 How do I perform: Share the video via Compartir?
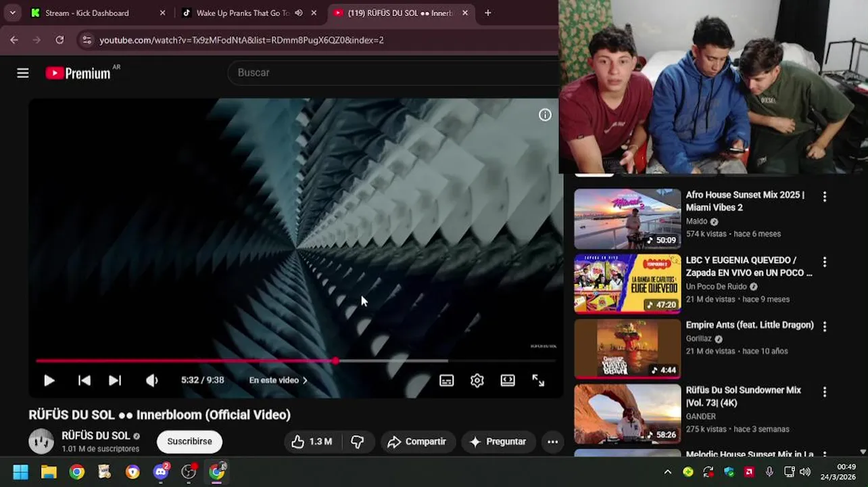417,442
